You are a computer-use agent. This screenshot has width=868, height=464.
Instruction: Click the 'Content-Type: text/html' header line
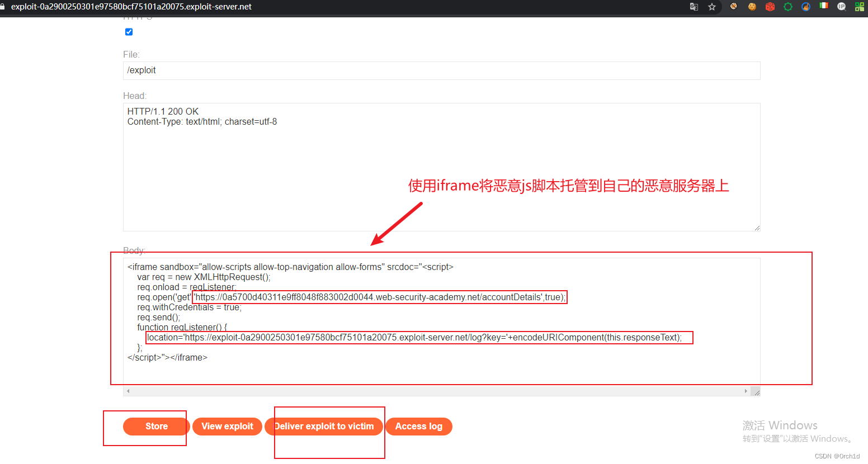[x=202, y=121]
